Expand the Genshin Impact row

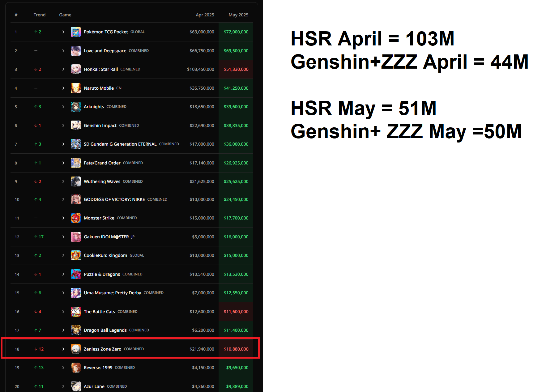click(63, 126)
